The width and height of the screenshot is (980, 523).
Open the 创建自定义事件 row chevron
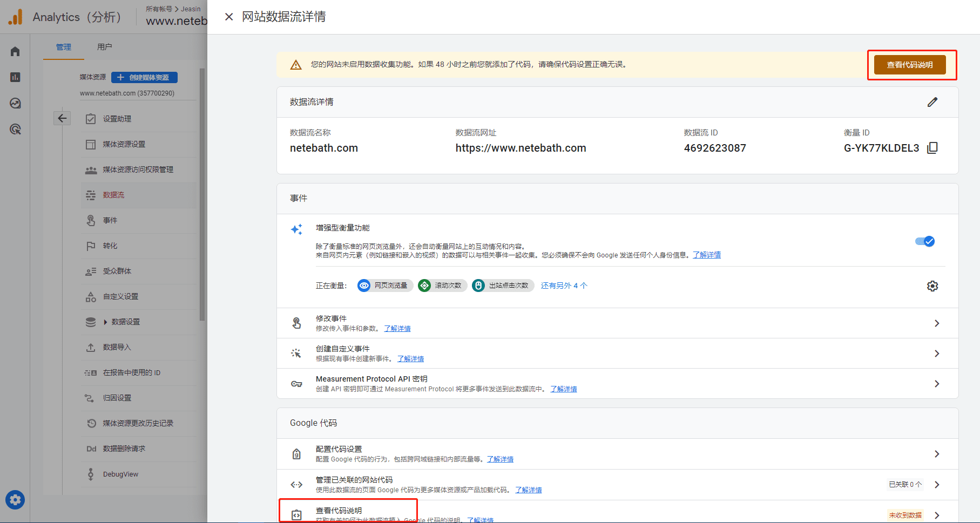(937, 354)
